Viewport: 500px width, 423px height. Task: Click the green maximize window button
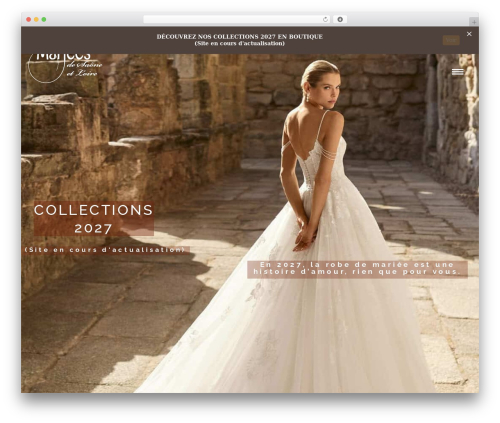(x=44, y=19)
